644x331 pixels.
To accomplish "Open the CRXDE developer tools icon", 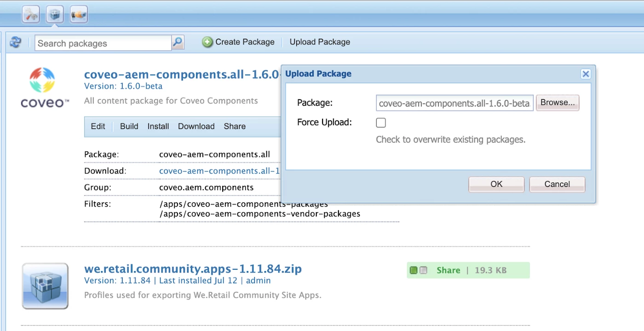I will [x=31, y=15].
